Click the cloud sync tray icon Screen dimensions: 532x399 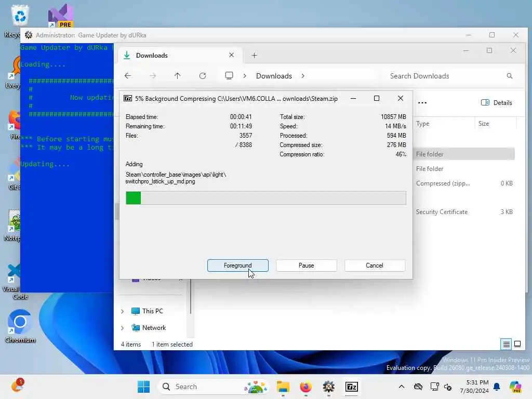pyautogui.click(x=418, y=387)
